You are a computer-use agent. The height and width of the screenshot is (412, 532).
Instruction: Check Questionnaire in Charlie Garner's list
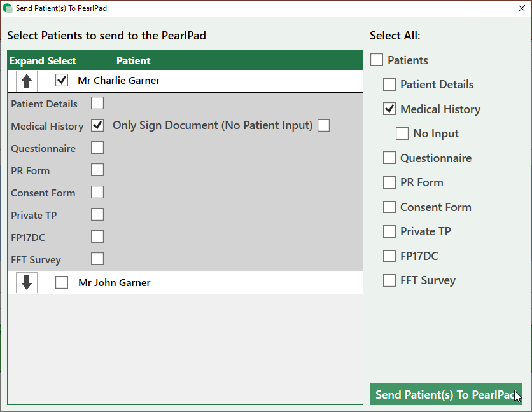click(97, 148)
